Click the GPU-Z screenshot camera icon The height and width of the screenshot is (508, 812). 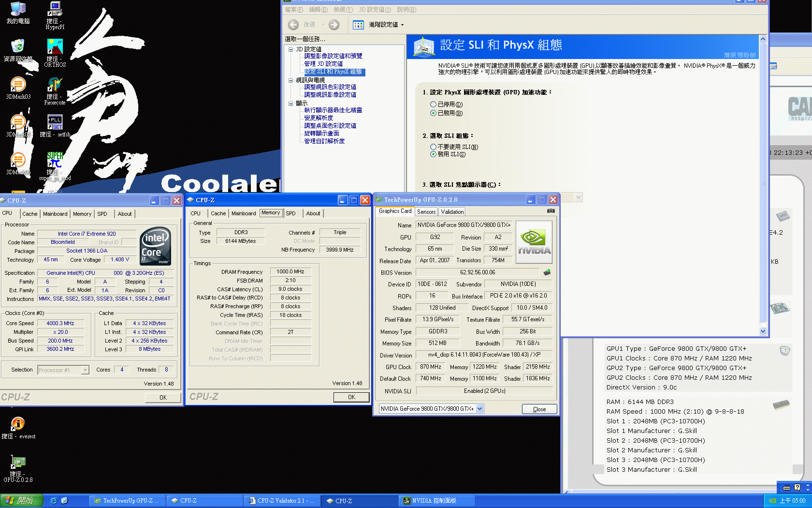pyautogui.click(x=551, y=211)
